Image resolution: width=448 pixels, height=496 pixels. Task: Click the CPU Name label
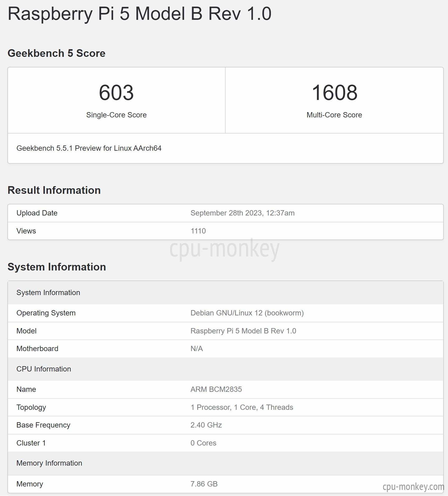click(26, 389)
